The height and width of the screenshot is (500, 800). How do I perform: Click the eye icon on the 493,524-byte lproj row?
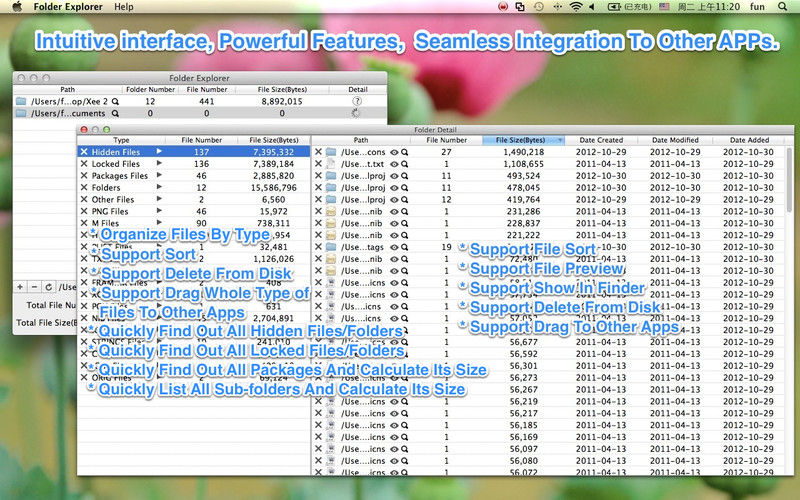394,176
